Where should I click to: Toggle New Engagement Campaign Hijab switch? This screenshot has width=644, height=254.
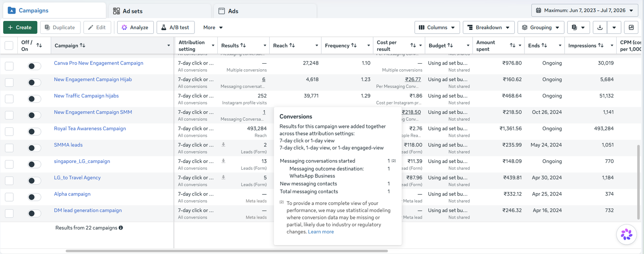[34, 83]
